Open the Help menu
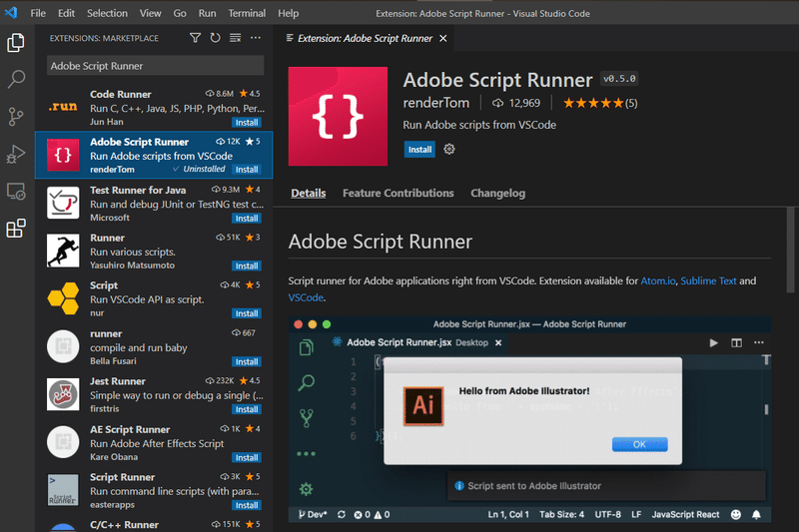 click(288, 13)
